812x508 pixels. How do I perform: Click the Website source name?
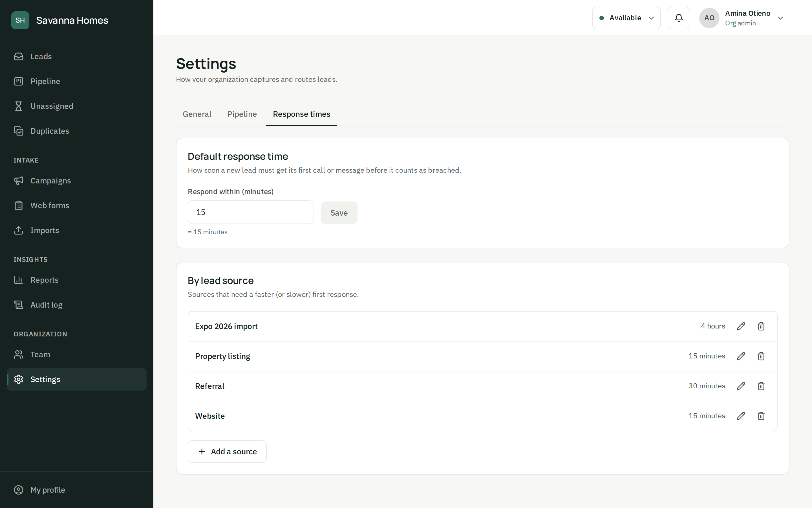pyautogui.click(x=210, y=416)
